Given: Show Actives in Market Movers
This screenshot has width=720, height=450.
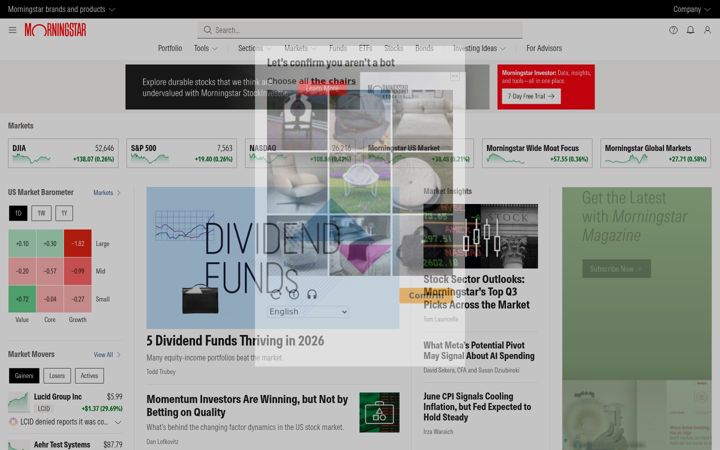Looking at the screenshot, I should pos(90,376).
